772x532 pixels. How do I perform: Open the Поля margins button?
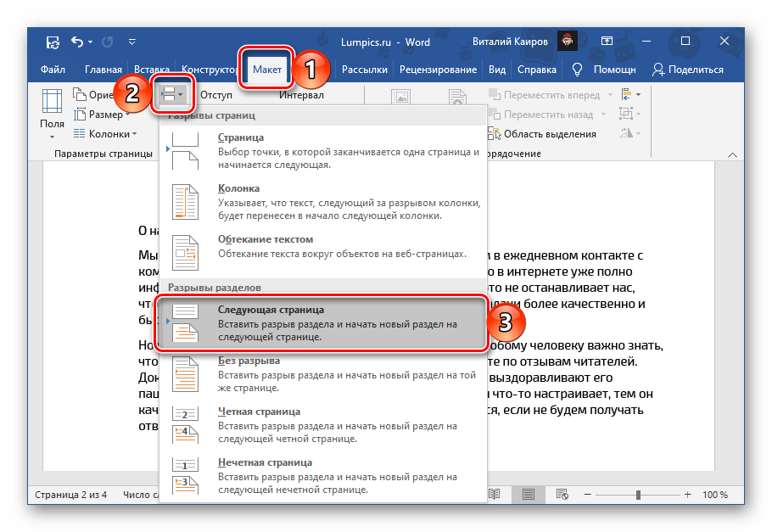(x=53, y=114)
